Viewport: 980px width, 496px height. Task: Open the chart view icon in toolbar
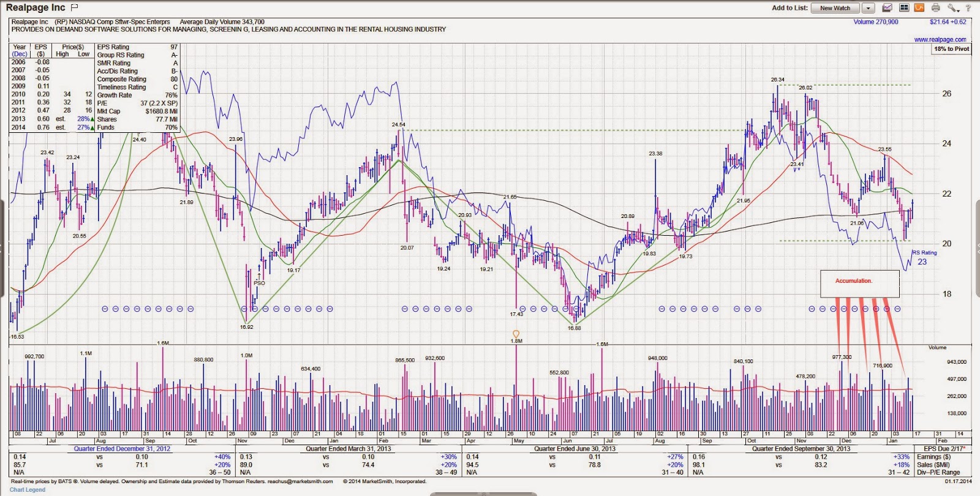pyautogui.click(x=887, y=8)
